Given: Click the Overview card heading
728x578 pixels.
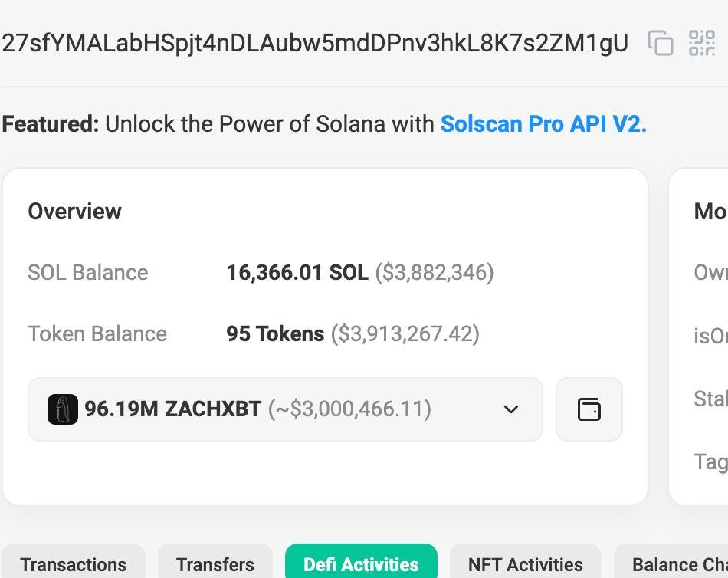Looking at the screenshot, I should coord(74,212).
